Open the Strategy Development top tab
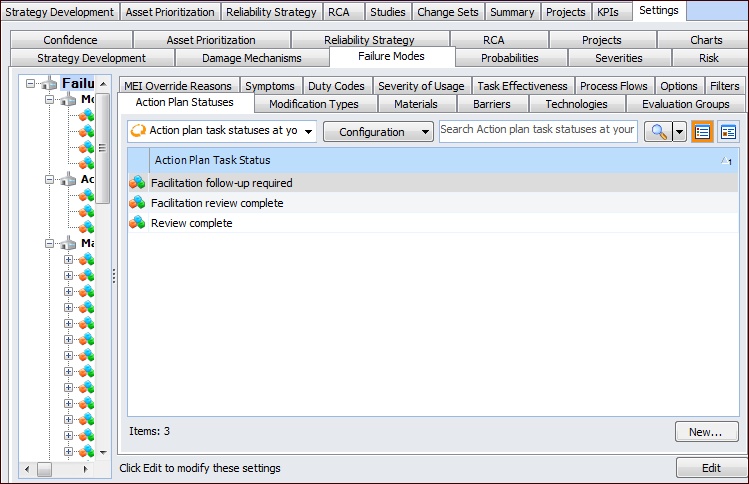Screen dimensions: 749x484 coord(60,12)
